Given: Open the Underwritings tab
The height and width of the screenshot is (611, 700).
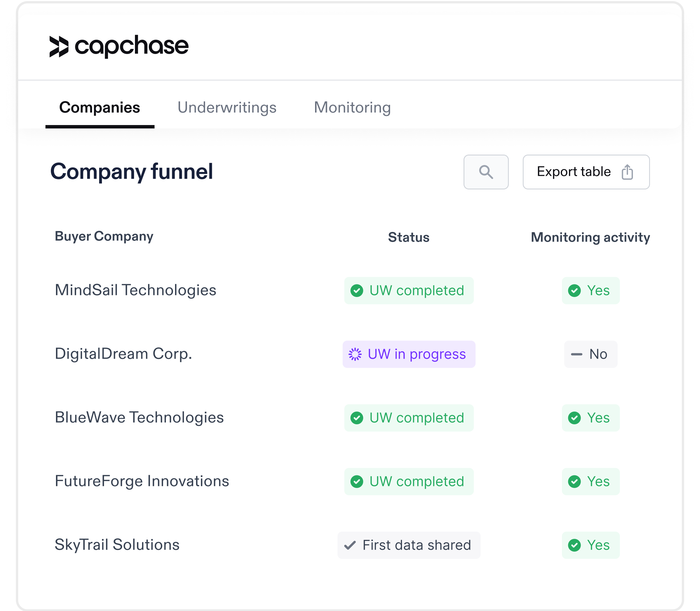Looking at the screenshot, I should point(227,107).
